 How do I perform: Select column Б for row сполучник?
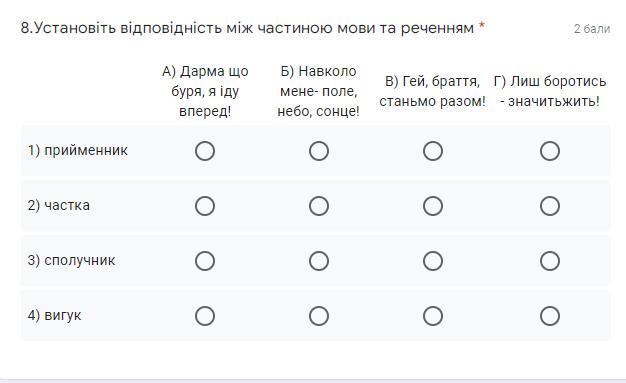pos(319,261)
